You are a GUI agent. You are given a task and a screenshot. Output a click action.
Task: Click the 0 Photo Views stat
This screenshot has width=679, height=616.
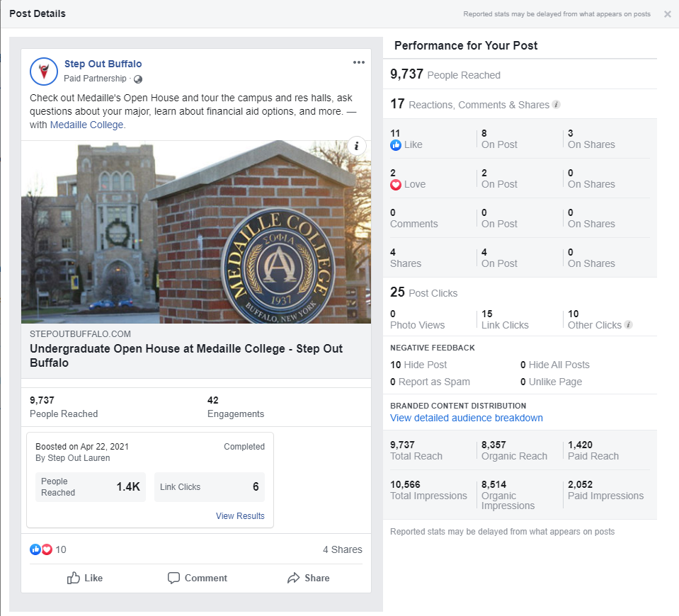point(417,319)
